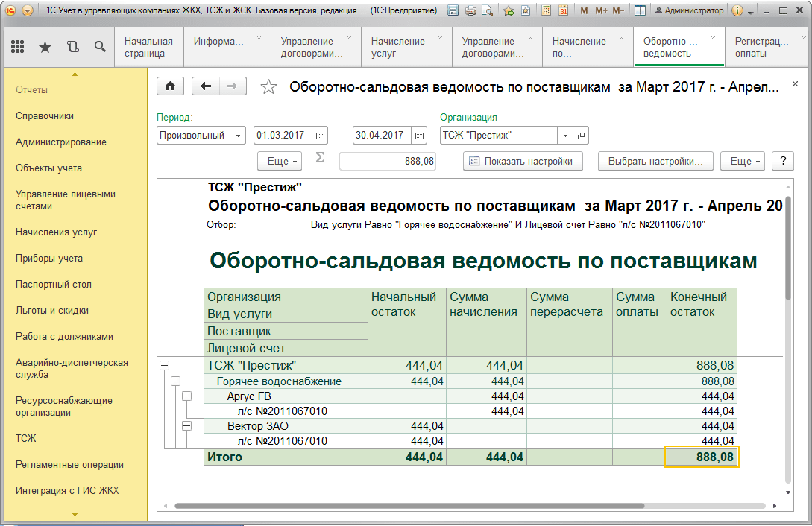
Task: Click the sigma sum icon
Action: [320, 158]
